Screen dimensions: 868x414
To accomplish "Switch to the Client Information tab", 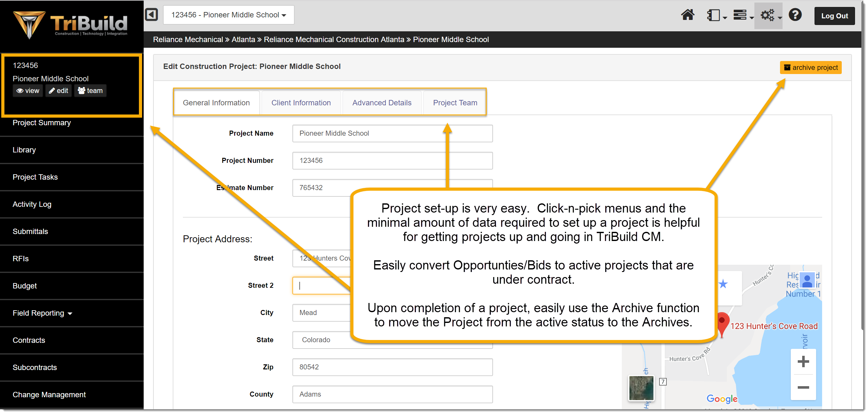I will click(x=301, y=103).
